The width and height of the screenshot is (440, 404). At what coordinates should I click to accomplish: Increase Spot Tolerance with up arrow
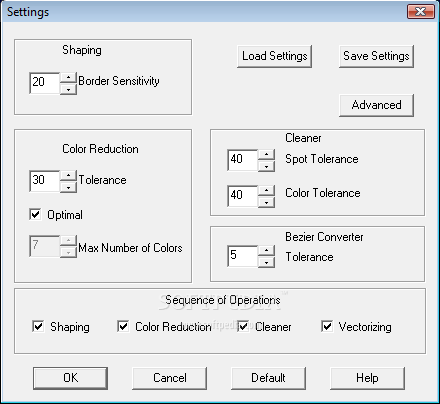[x=266, y=154]
